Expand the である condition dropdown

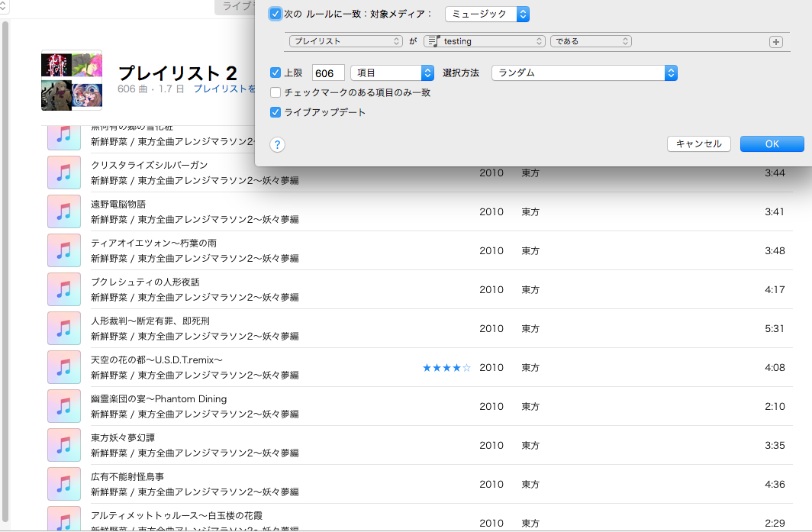click(x=591, y=41)
